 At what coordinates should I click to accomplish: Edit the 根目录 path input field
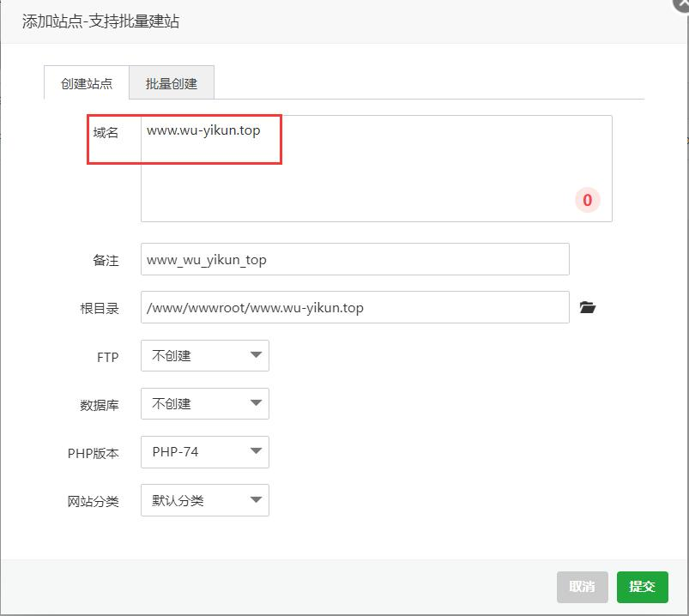pos(355,307)
